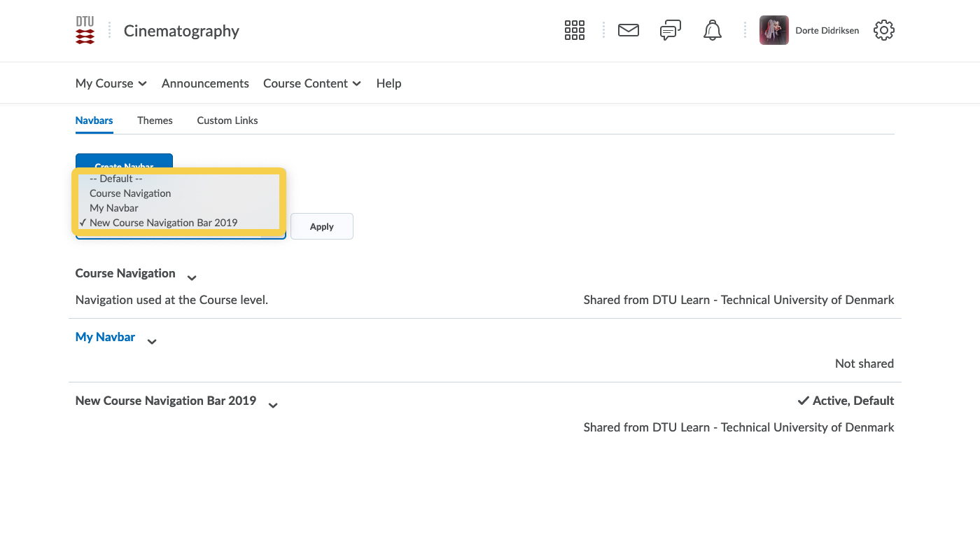Choose 'Course Navigation' option in the dropdown
This screenshot has width=980, height=552.
point(130,193)
